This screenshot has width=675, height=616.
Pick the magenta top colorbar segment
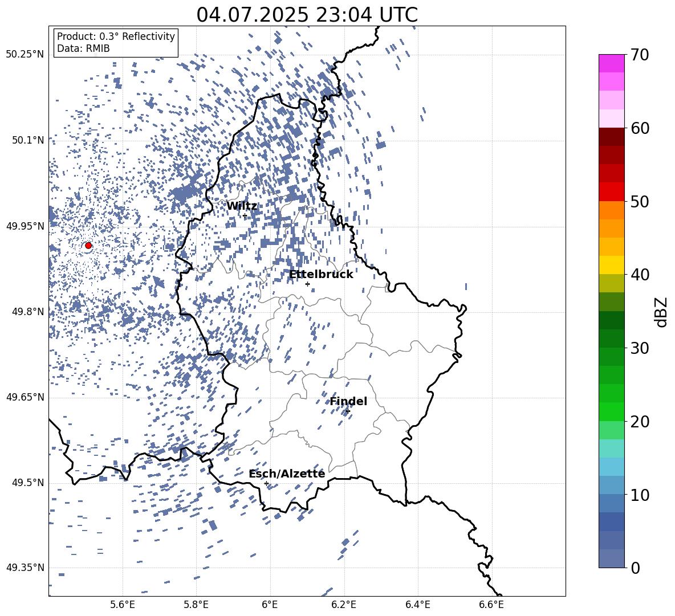tap(612, 64)
